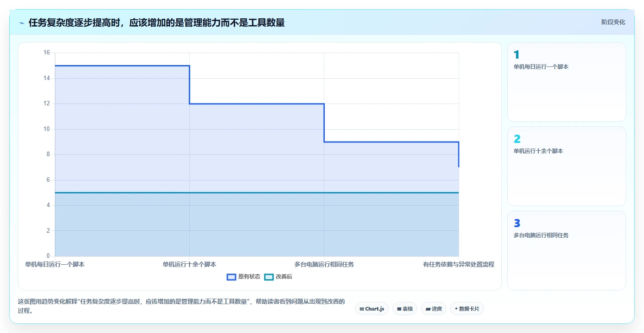Select the 表格 tag

coord(405,309)
